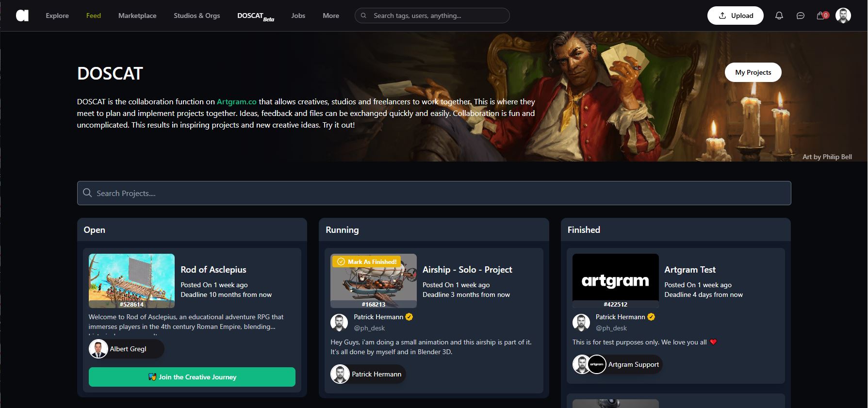Open the profile avatar in header
This screenshot has width=868, height=408.
pyautogui.click(x=843, y=16)
